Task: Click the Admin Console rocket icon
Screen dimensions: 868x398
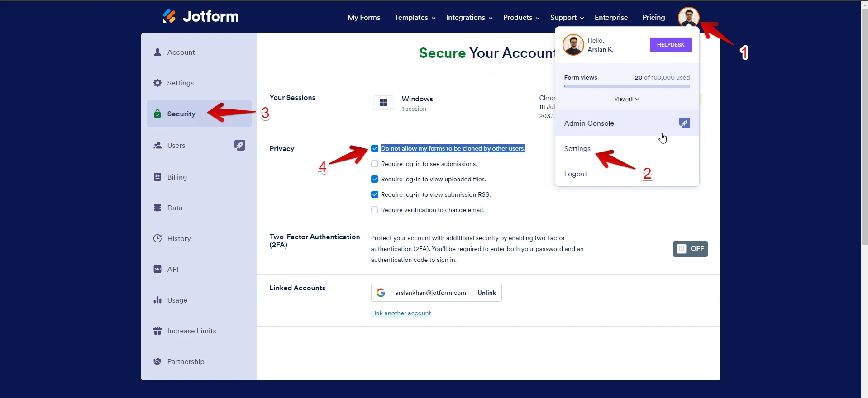Action: pos(684,123)
